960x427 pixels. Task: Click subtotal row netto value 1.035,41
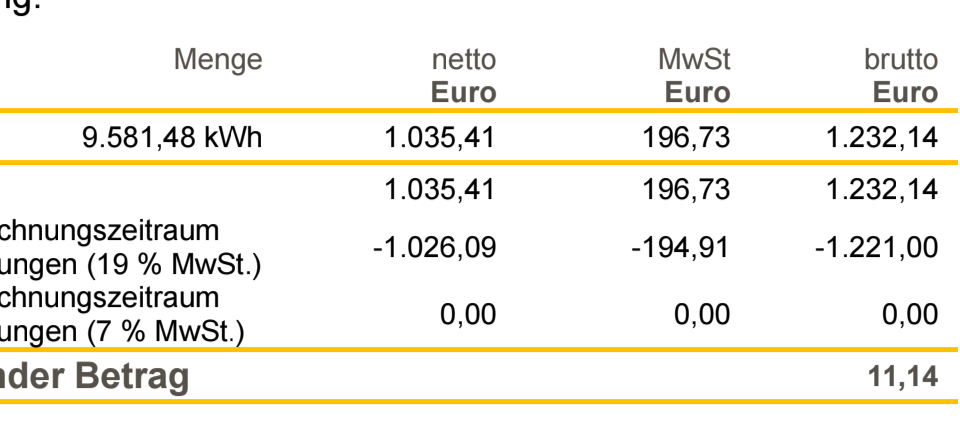click(440, 189)
